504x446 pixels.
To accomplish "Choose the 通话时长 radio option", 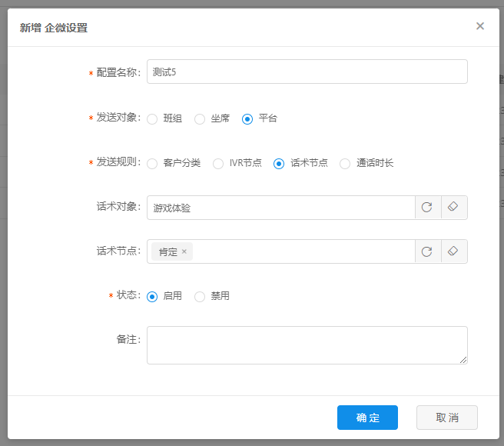I will pos(345,164).
